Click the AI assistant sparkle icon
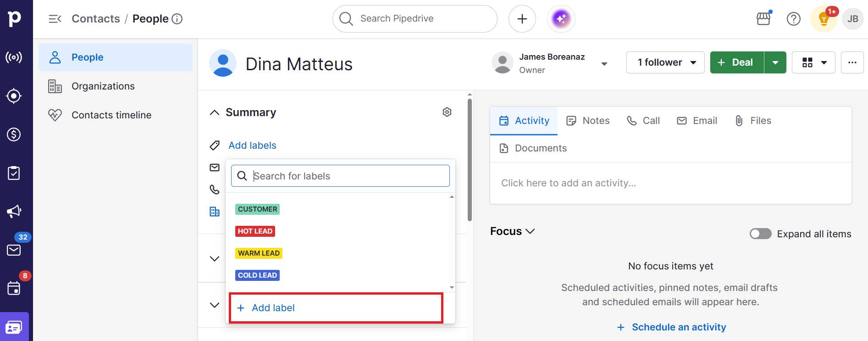The height and width of the screenshot is (341, 868). pos(561,19)
